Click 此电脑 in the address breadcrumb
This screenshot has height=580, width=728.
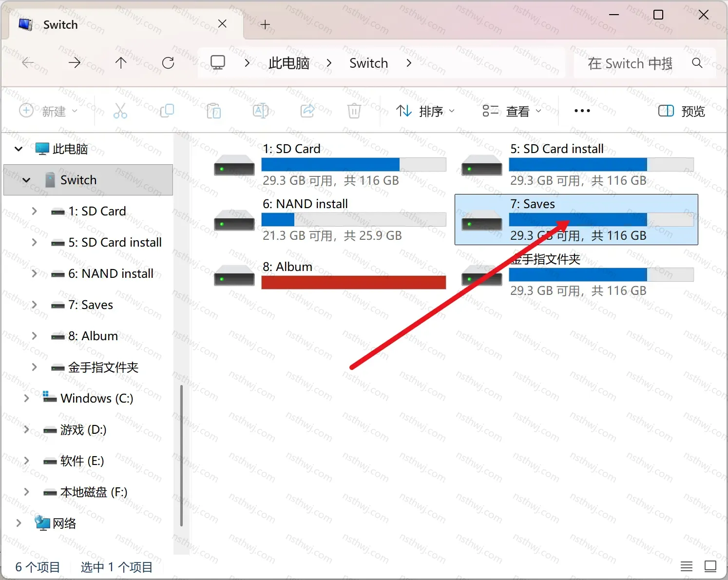289,63
